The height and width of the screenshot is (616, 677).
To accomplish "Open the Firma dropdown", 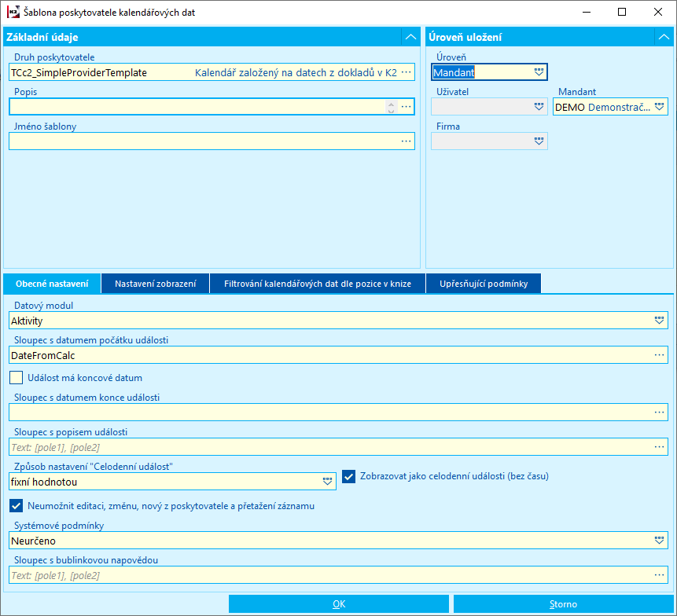I will [x=539, y=141].
